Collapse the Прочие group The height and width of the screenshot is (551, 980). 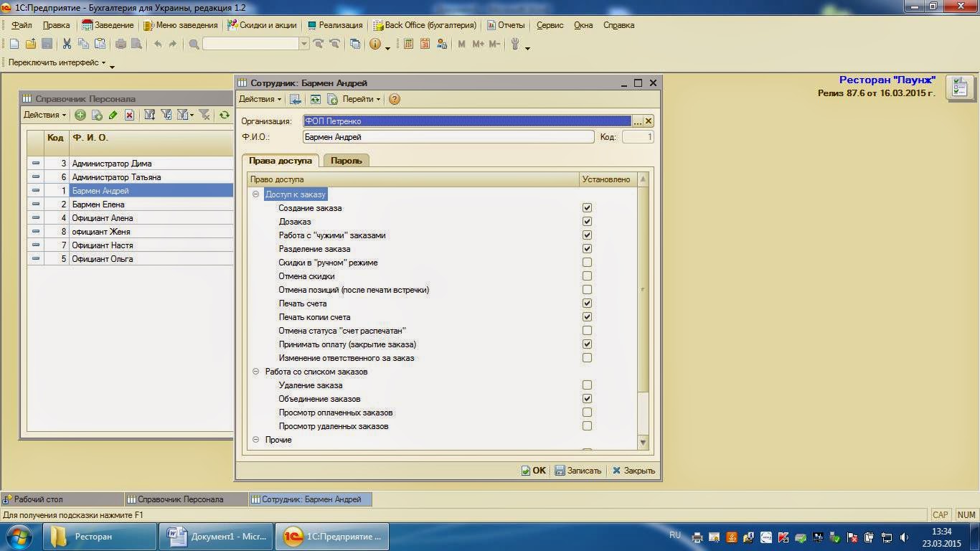[256, 440]
